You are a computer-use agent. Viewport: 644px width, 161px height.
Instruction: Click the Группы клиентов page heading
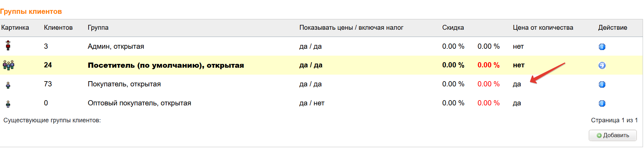pos(31,11)
